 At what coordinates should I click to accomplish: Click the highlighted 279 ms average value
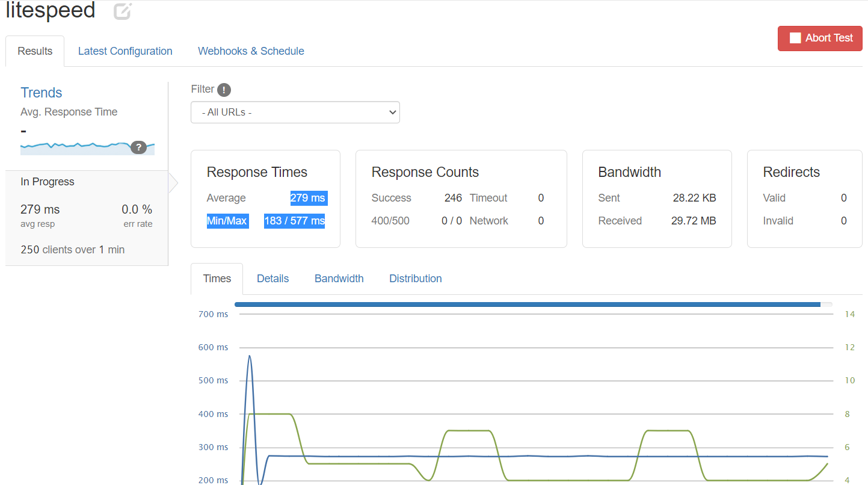point(309,197)
